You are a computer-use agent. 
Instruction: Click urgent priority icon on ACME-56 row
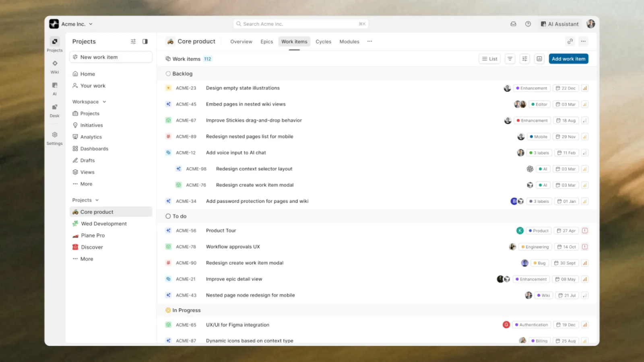[x=585, y=230]
